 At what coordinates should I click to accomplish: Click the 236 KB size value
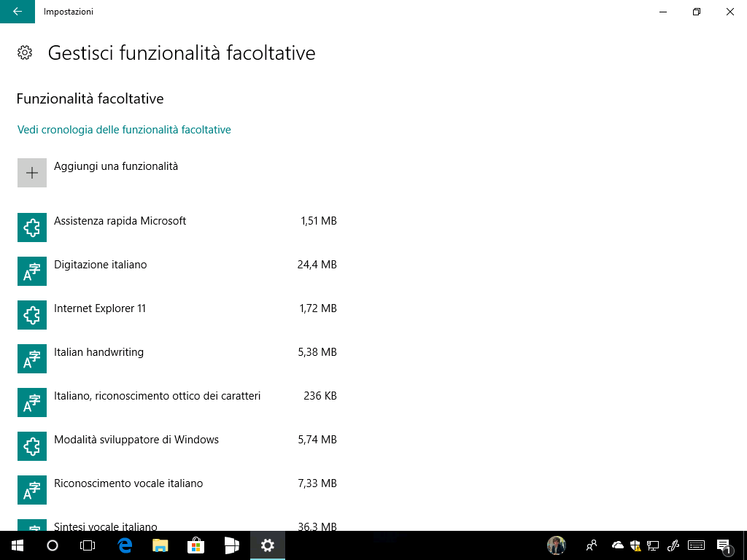coord(320,396)
